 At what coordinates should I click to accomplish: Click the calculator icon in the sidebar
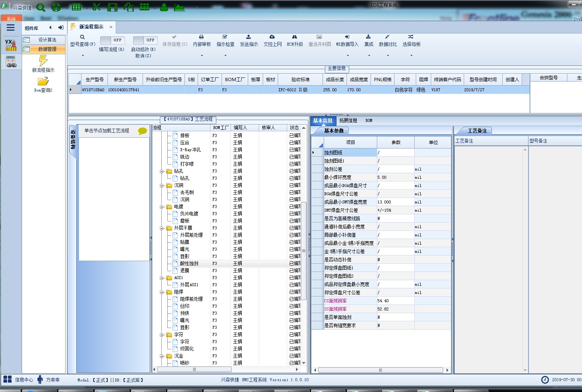click(x=11, y=62)
